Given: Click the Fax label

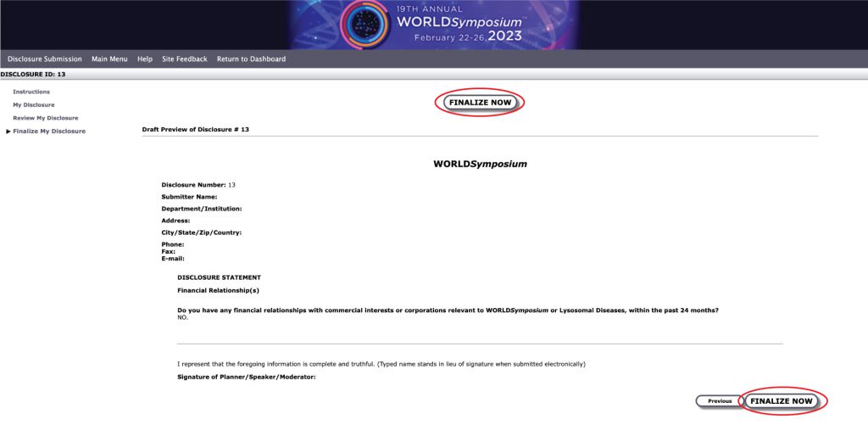Looking at the screenshot, I should point(169,252).
